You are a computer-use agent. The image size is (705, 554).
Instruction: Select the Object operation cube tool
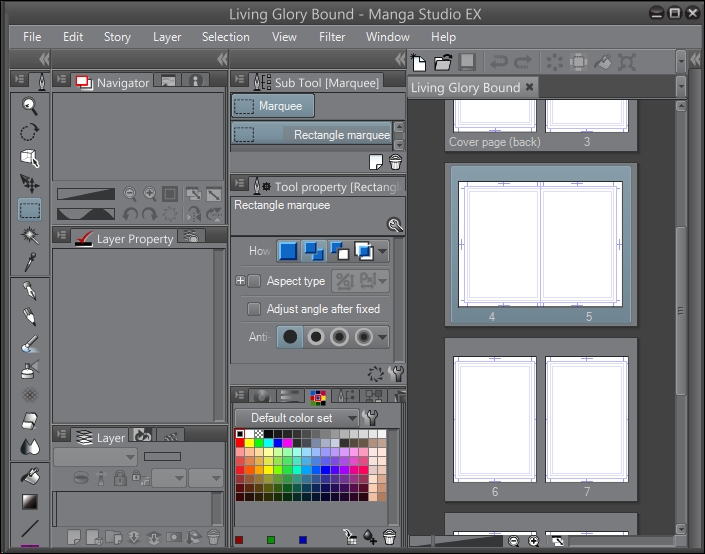[30, 158]
